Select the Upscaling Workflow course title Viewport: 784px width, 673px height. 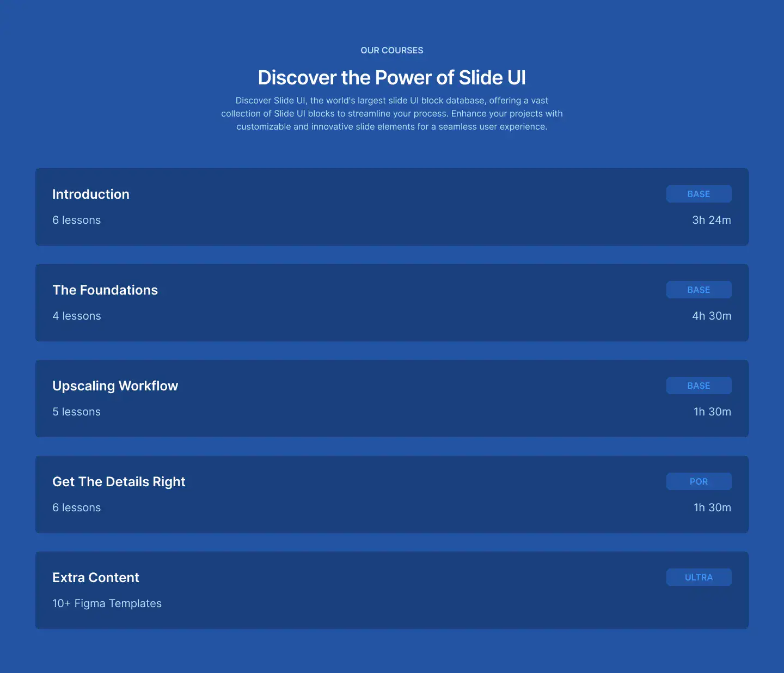(115, 386)
